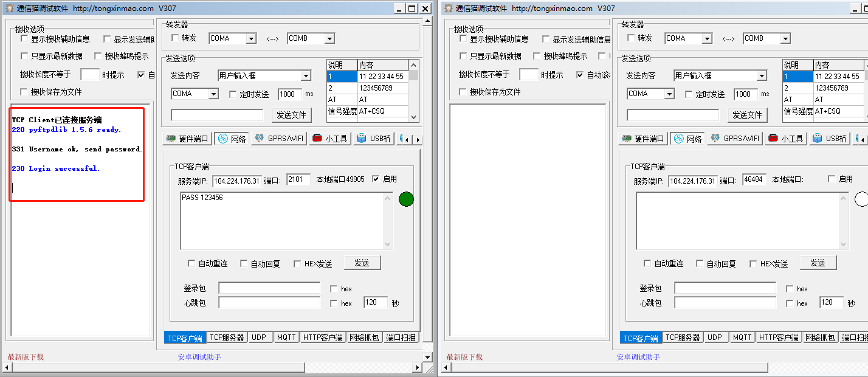Open GPRS/WIFI tab in left window
The height and width of the screenshot is (377, 868).
[278, 139]
